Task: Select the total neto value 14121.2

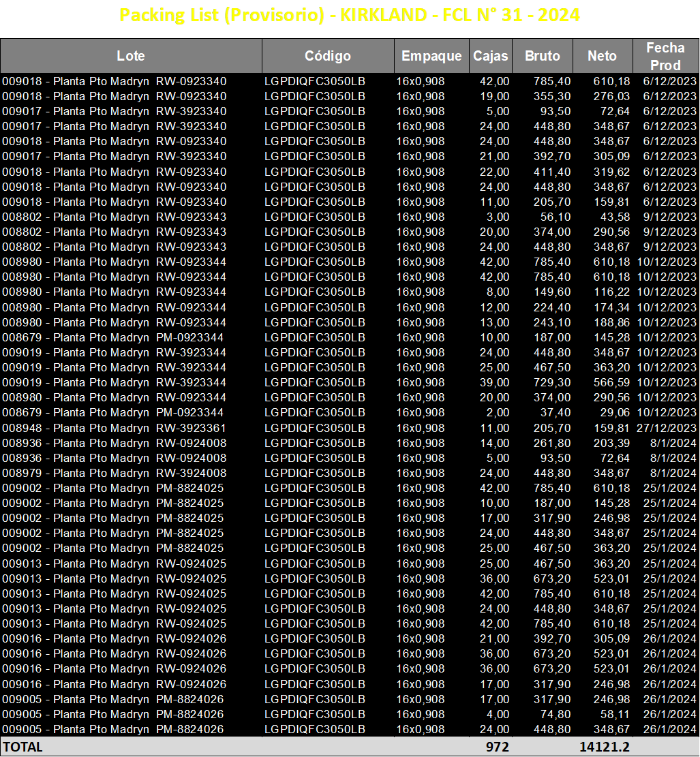Action: tap(605, 747)
